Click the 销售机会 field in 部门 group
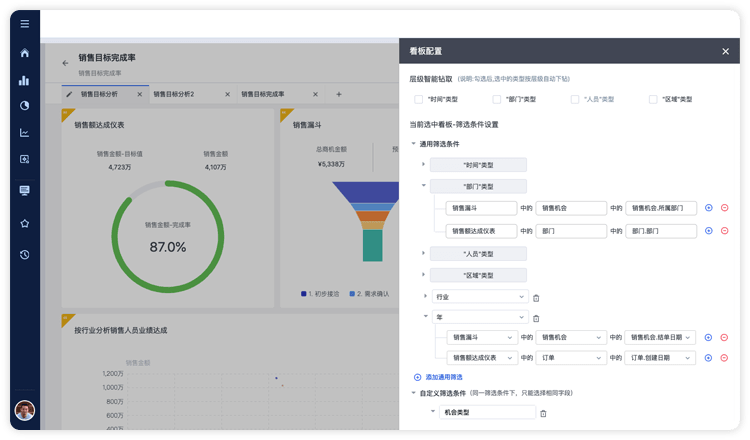 [571, 208]
